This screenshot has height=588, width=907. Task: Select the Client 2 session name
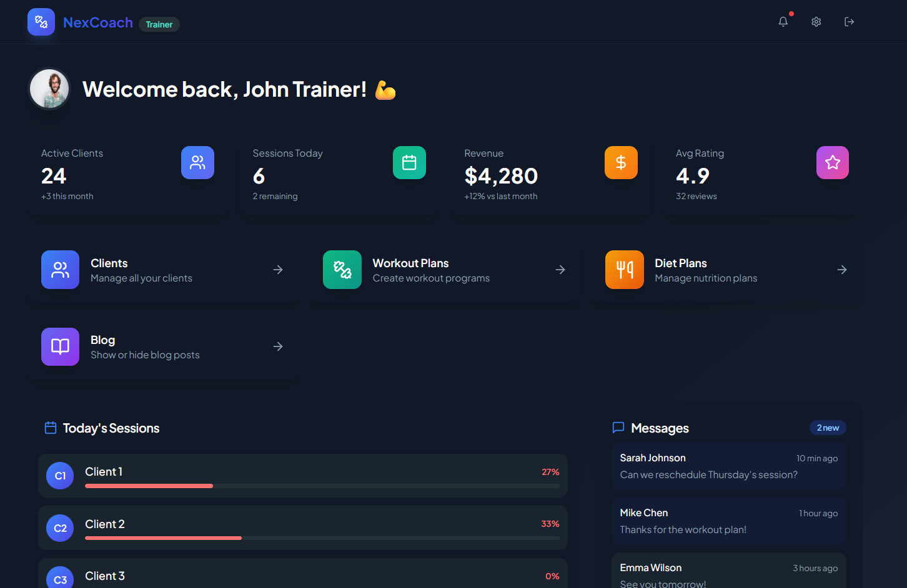coord(105,524)
